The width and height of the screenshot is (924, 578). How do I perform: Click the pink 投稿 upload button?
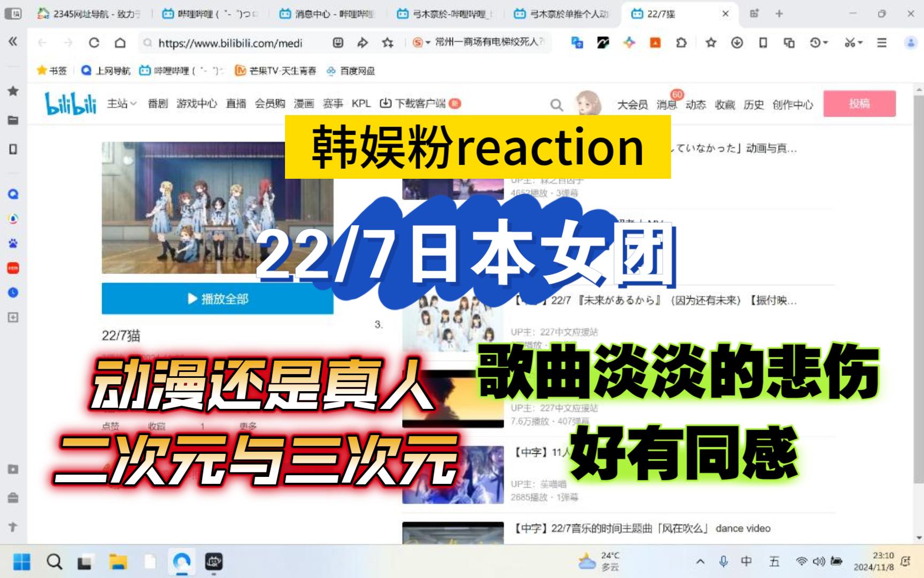tap(860, 103)
